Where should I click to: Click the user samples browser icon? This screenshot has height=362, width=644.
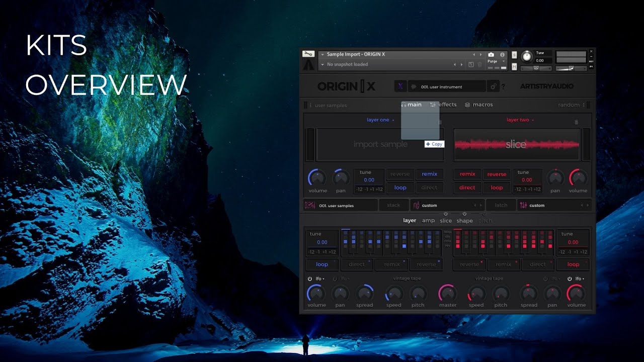[310, 205]
